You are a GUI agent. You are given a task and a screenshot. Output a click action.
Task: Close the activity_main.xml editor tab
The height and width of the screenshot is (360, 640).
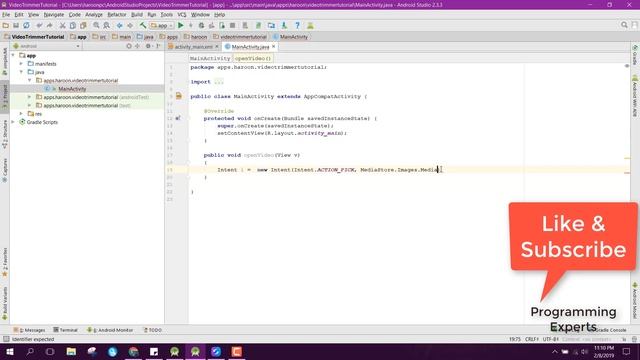point(217,47)
